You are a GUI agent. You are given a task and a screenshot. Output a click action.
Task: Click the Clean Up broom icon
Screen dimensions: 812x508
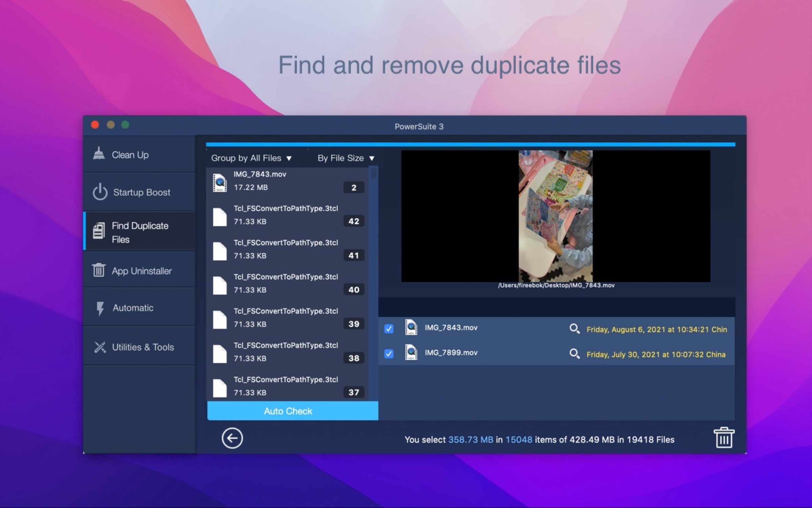pos(99,153)
